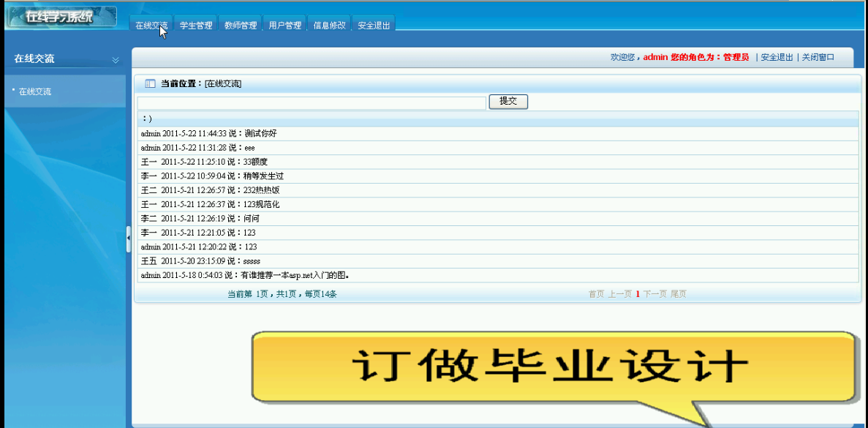Image resolution: width=868 pixels, height=428 pixels.
Task: Click 安全退出 link in welcome bar
Action: pyautogui.click(x=777, y=57)
